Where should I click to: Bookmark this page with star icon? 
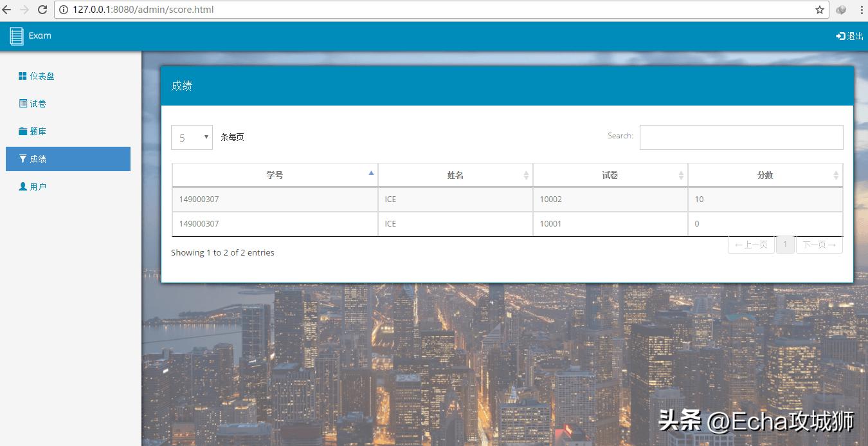coord(820,10)
